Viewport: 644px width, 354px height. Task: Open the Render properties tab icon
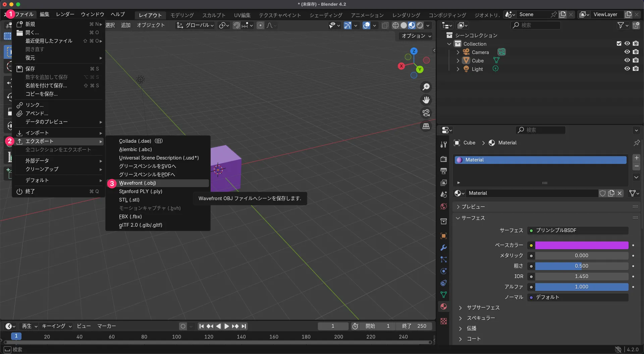pos(443,159)
